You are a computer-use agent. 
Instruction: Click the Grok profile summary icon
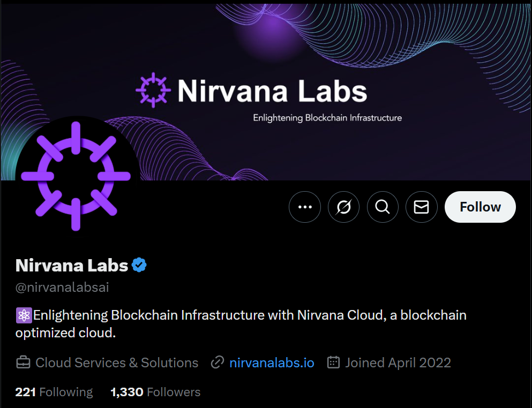coord(343,207)
